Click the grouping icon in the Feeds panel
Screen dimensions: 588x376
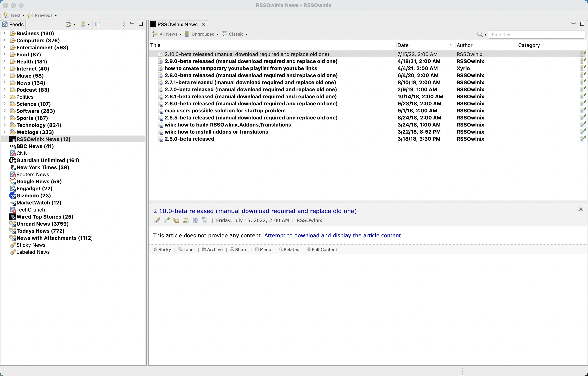click(x=83, y=24)
